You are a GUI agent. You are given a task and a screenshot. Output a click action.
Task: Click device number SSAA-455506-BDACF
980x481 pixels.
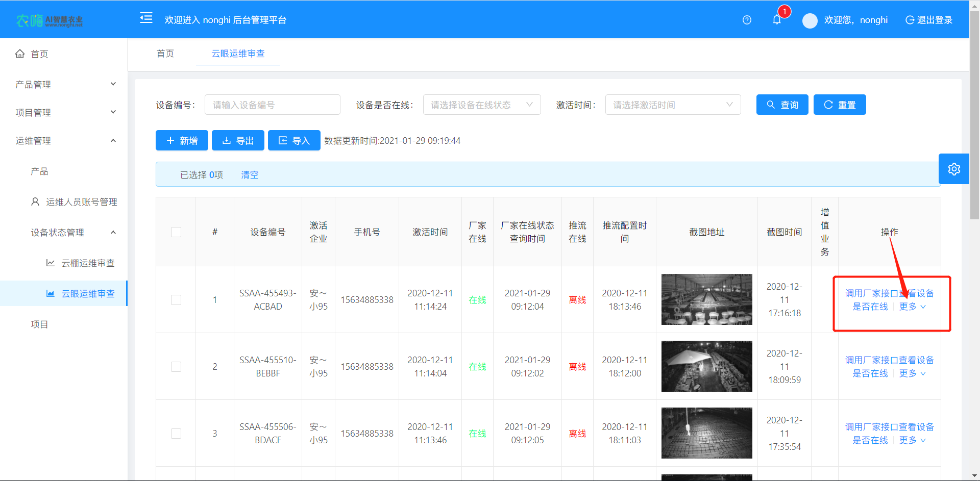click(268, 434)
